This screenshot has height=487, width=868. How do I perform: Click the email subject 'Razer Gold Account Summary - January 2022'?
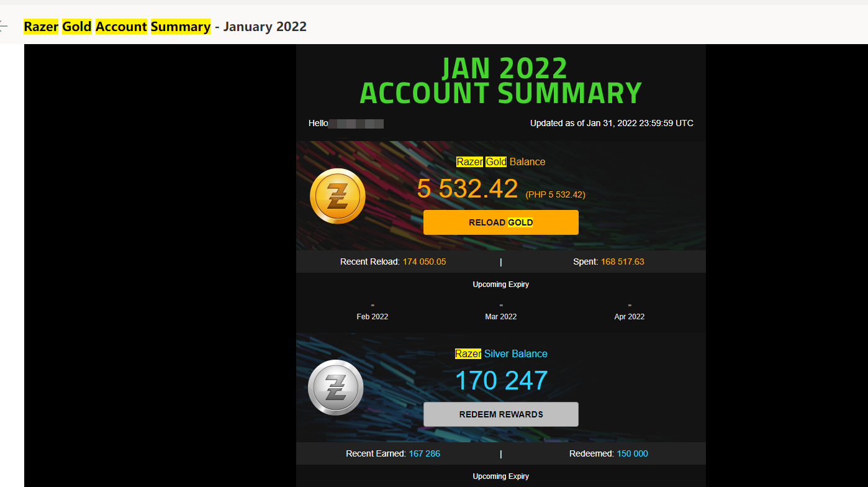[165, 26]
